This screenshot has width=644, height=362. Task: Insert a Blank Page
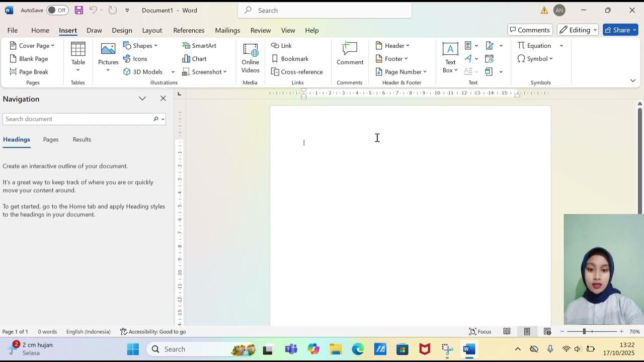[29, 59]
